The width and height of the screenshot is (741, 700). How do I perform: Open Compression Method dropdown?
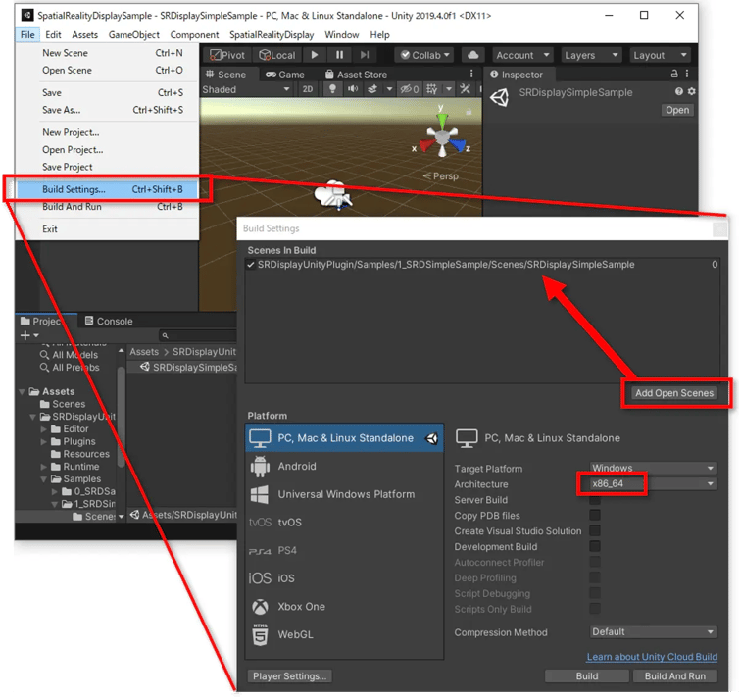pos(653,632)
